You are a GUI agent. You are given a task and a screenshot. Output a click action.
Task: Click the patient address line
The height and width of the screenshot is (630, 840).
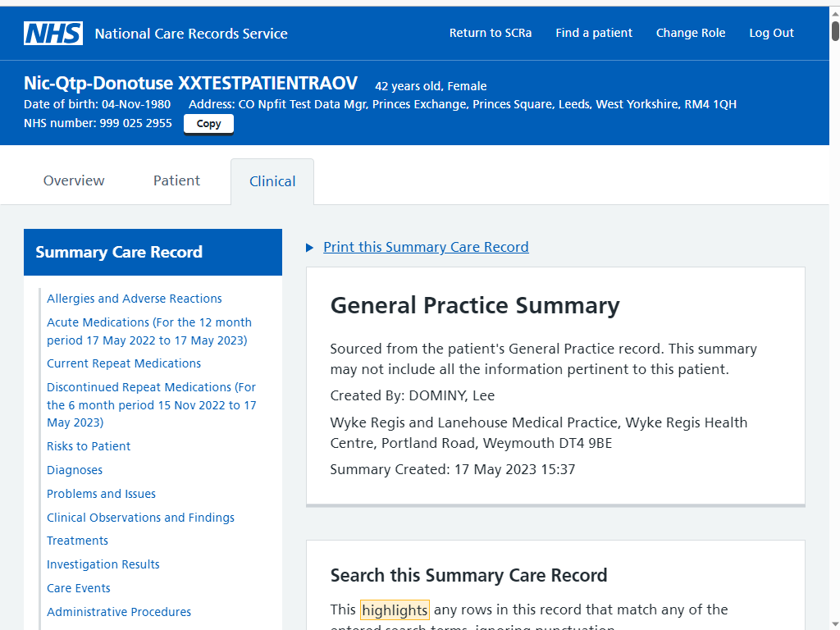463,104
